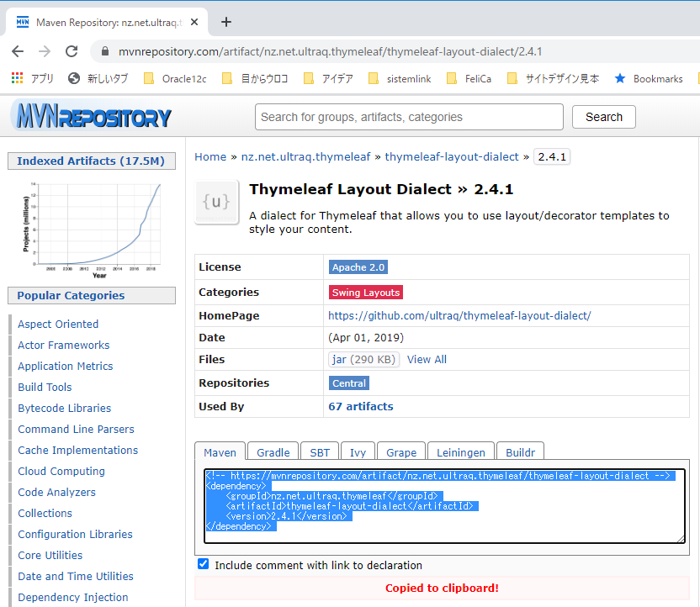Open the 67 artifacts usage link
Viewport: 700px width, 607px height.
pyautogui.click(x=361, y=406)
